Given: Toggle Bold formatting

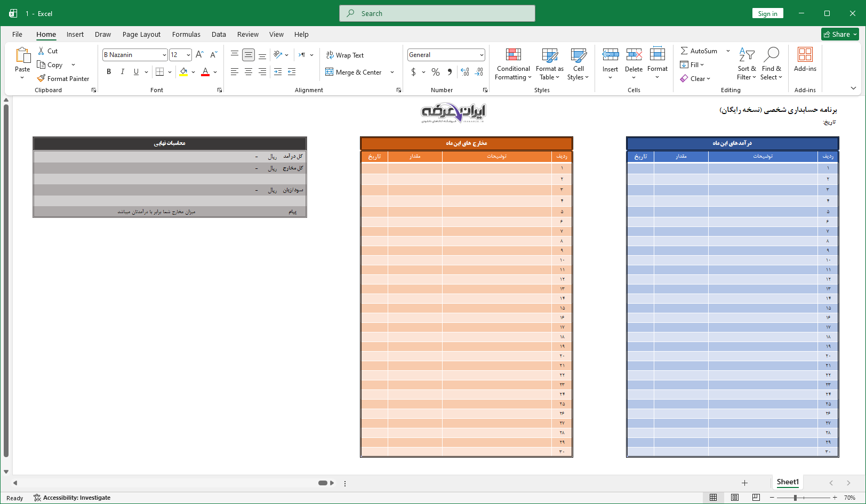Looking at the screenshot, I should [109, 72].
